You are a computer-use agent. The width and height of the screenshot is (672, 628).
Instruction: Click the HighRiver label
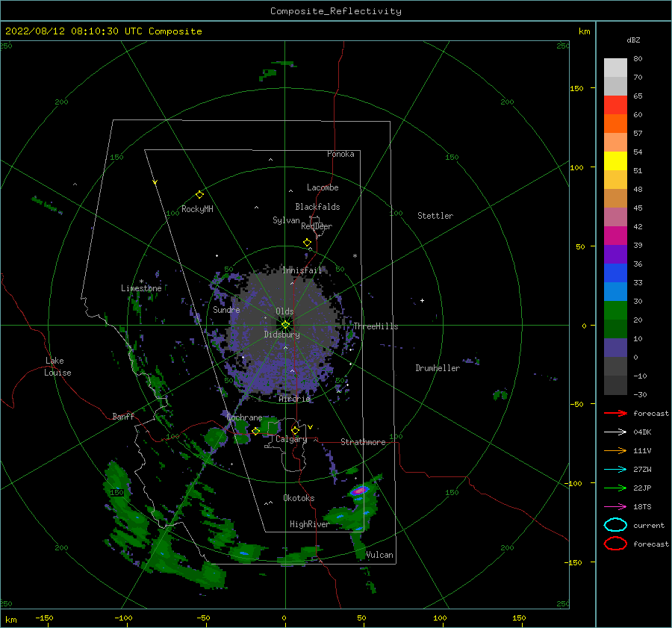(309, 524)
